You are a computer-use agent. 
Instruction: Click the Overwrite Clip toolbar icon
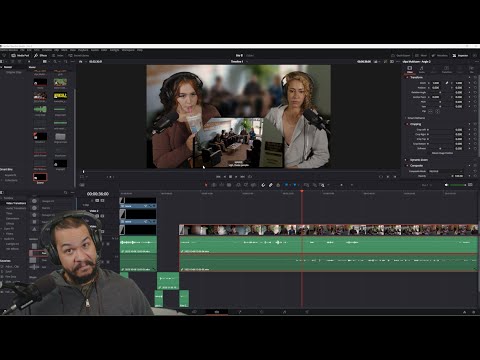[x=246, y=185]
